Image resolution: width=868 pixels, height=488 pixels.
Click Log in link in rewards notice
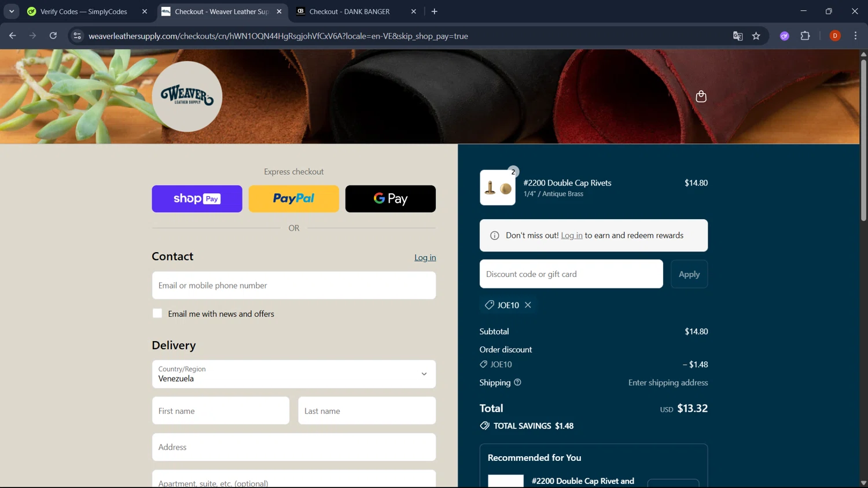pos(572,235)
